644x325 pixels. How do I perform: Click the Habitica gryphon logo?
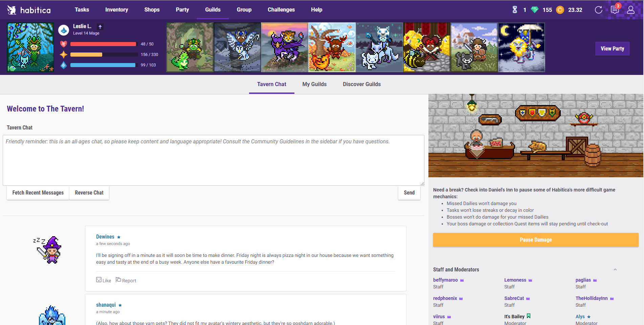click(12, 10)
